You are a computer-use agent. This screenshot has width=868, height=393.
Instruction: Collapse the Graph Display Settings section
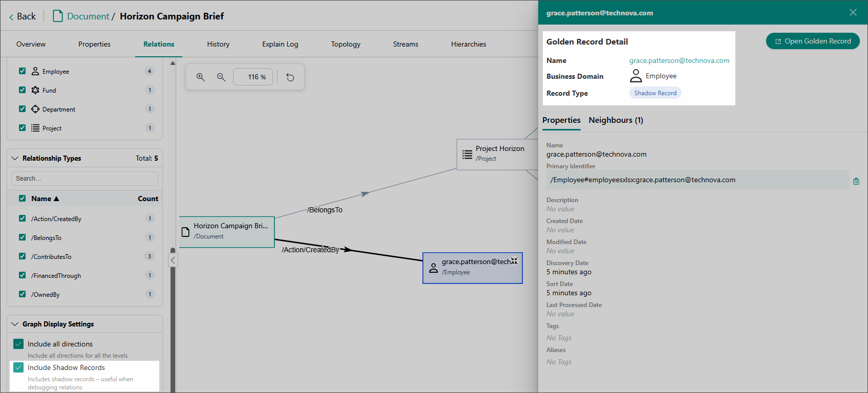pos(15,324)
